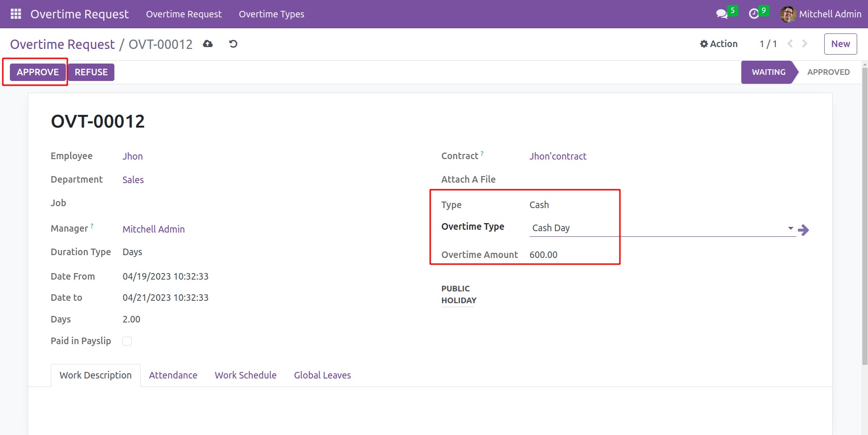This screenshot has width=868, height=435.
Task: Open Overtime Type external link arrow
Action: point(804,230)
